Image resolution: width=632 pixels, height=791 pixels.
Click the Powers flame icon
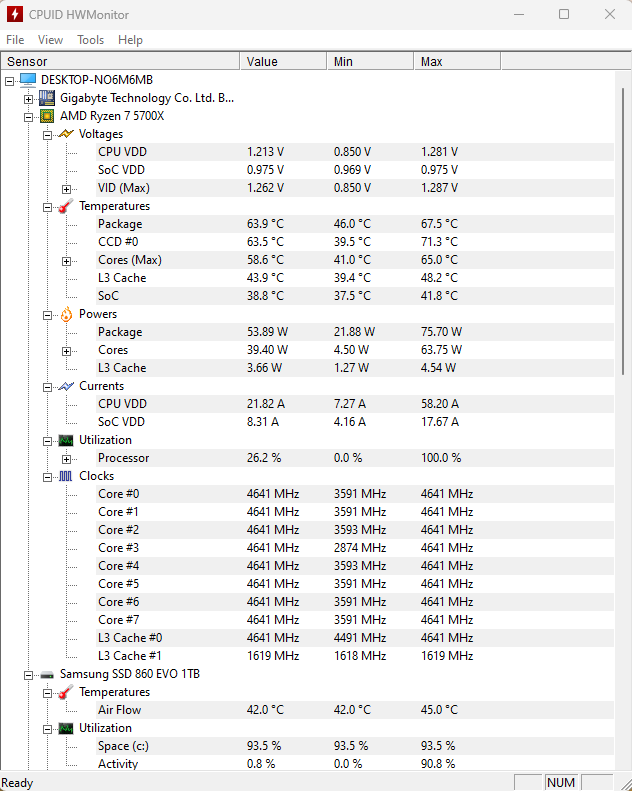(66, 314)
